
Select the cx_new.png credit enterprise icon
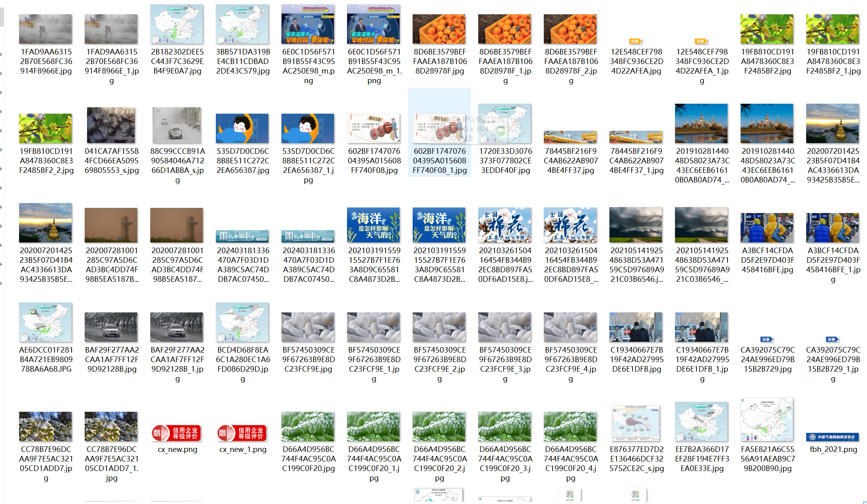177,433
